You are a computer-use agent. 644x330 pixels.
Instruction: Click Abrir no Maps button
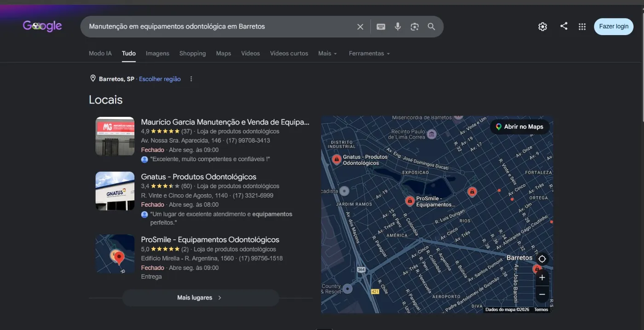pyautogui.click(x=520, y=127)
